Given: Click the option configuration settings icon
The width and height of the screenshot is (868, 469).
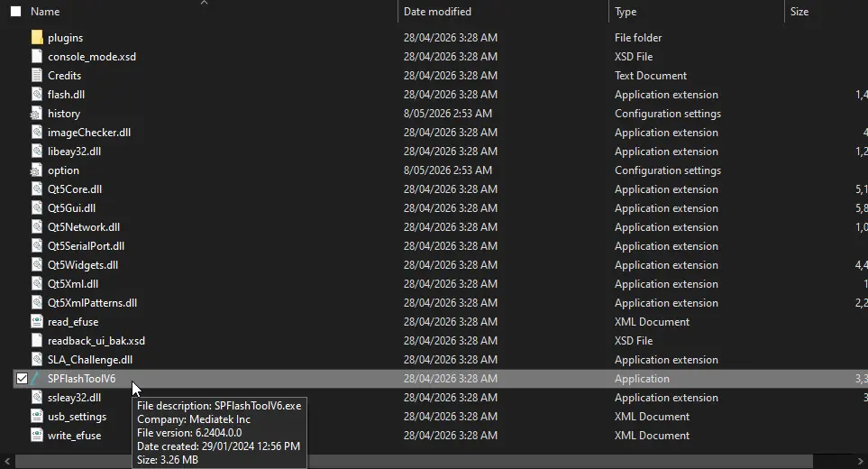Looking at the screenshot, I should point(37,170).
